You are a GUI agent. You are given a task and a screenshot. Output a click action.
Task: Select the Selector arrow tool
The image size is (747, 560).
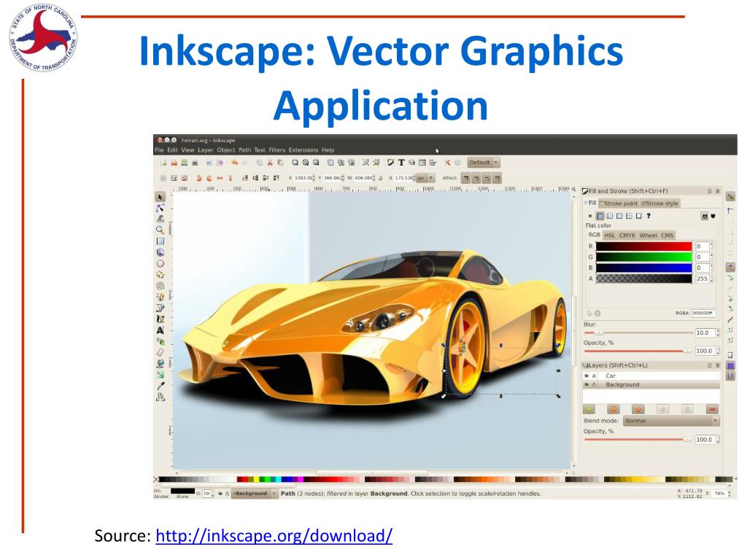point(160,197)
